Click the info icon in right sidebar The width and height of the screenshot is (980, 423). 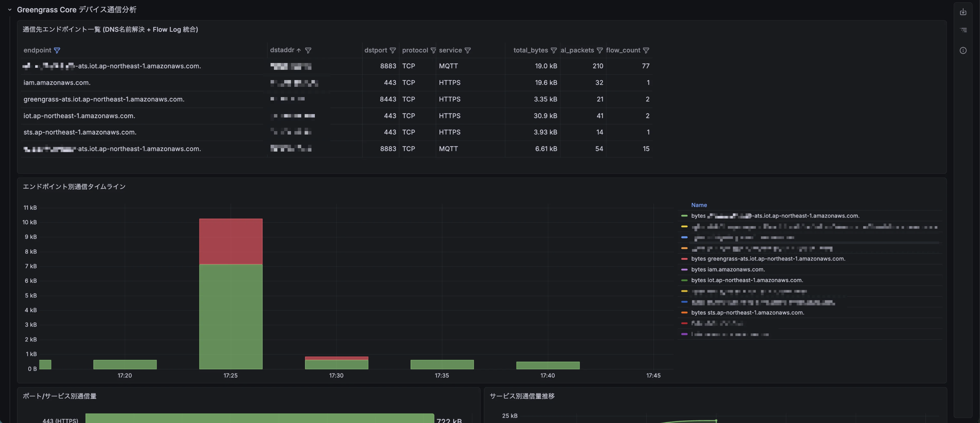pos(963,51)
